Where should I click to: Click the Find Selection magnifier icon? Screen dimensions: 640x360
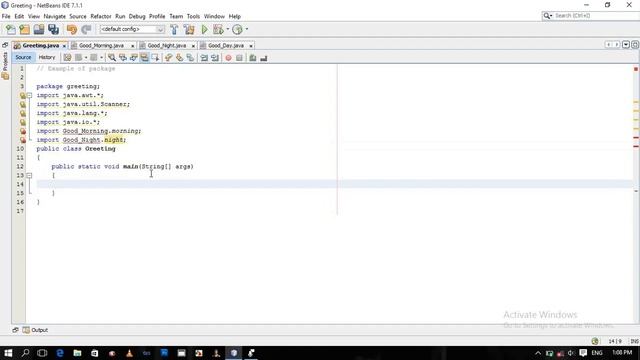point(112,58)
